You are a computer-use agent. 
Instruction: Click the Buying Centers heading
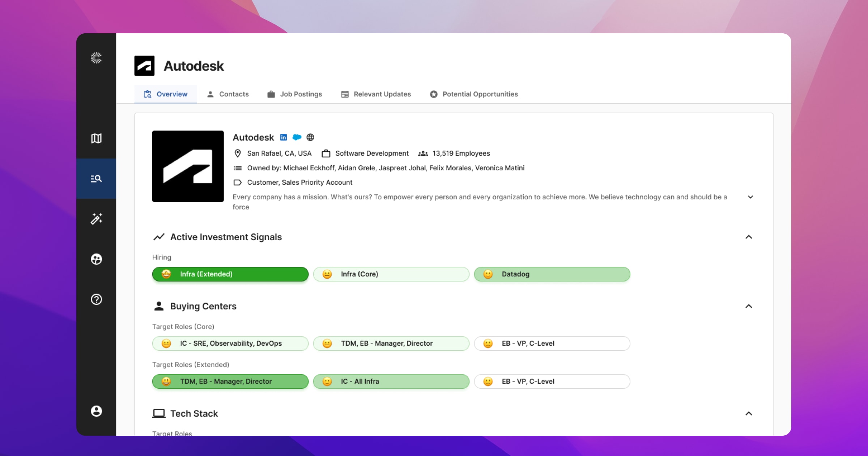click(203, 306)
